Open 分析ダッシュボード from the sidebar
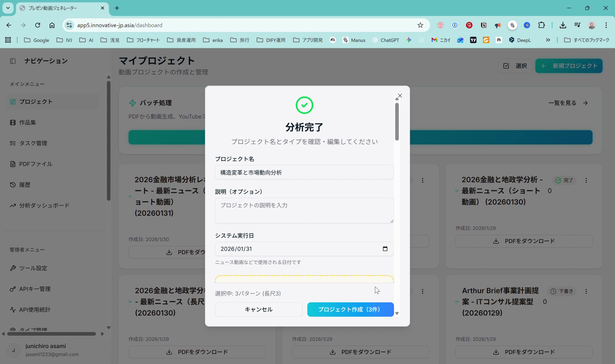 pos(44,205)
